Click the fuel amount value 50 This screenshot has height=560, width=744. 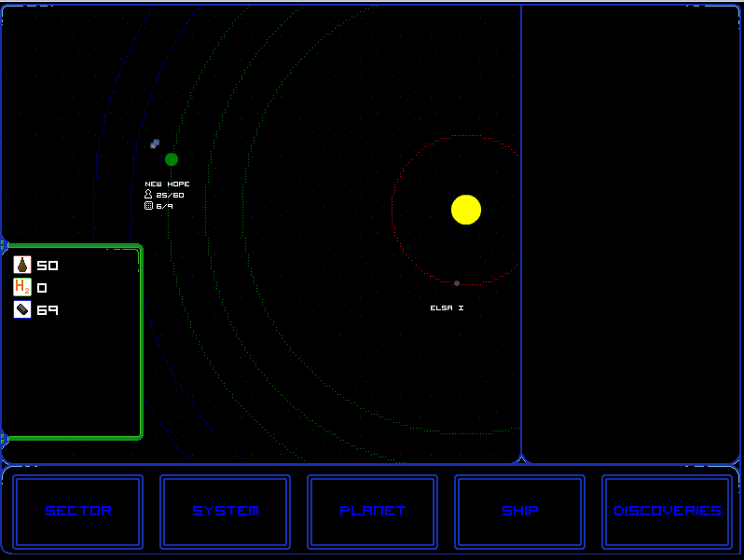coord(48,266)
